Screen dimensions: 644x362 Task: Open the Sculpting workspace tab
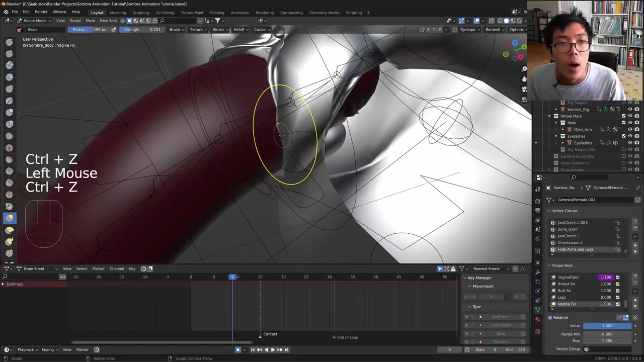140,13
